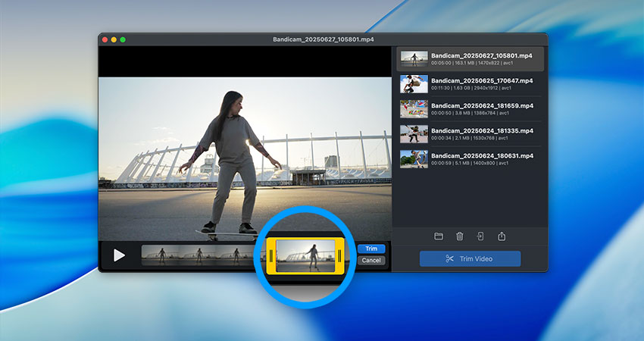Click the import file icon
Viewport: 644px width, 341px height.
point(480,236)
